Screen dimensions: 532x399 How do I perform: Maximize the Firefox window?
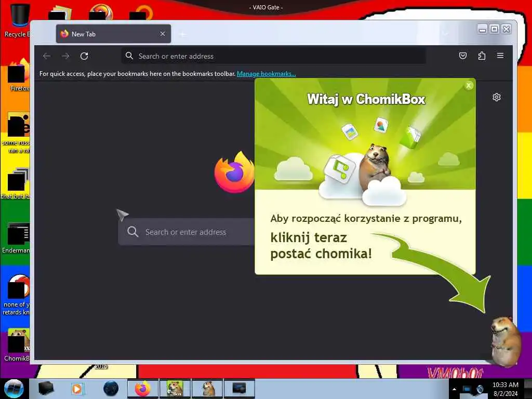(x=495, y=29)
